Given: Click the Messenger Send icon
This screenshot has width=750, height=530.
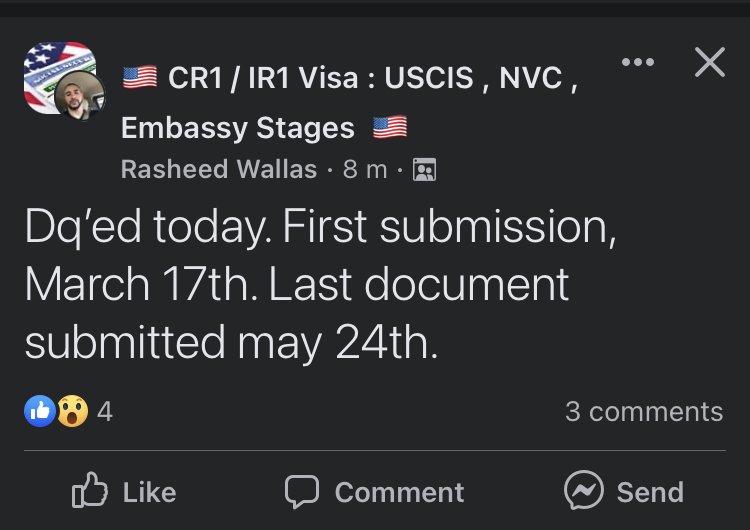Looking at the screenshot, I should 584,490.
